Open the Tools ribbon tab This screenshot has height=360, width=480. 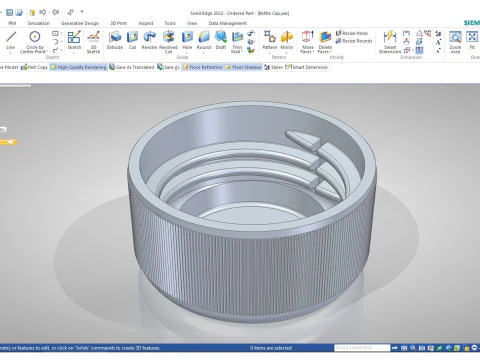[x=170, y=23]
